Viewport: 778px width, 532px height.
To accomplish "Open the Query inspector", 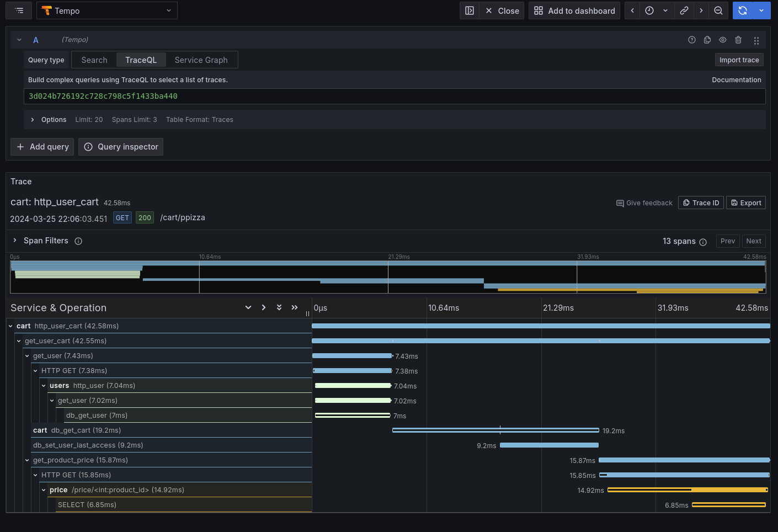I will 121,147.
